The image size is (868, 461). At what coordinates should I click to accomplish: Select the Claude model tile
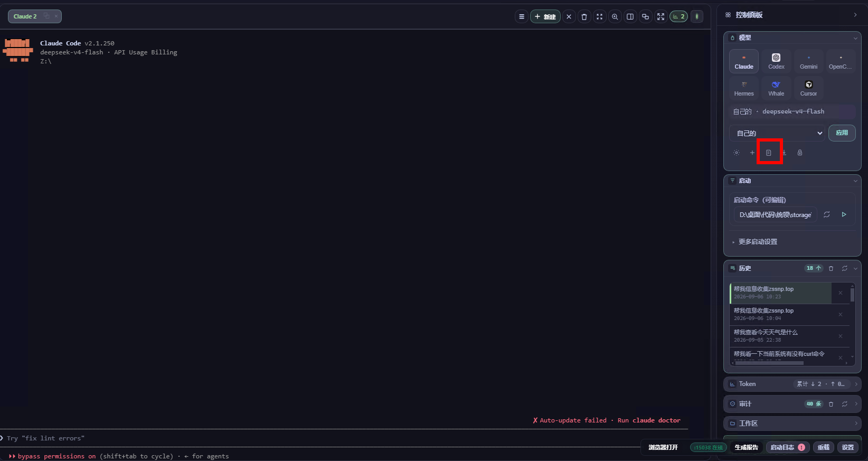pyautogui.click(x=744, y=61)
